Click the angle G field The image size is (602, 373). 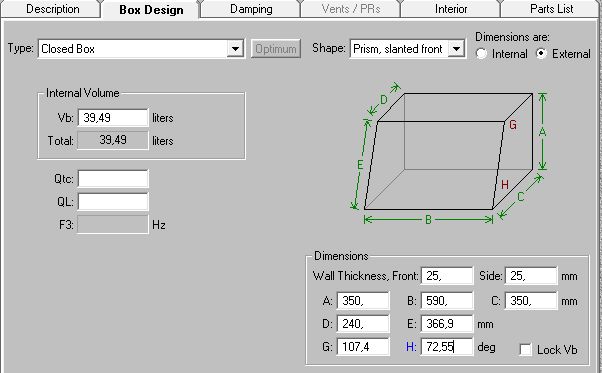363,347
